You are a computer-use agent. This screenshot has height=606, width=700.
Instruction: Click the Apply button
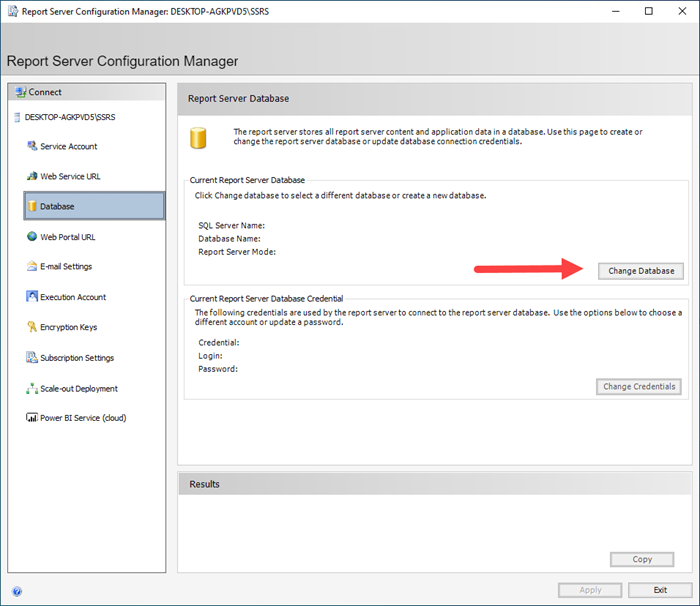pyautogui.click(x=590, y=590)
